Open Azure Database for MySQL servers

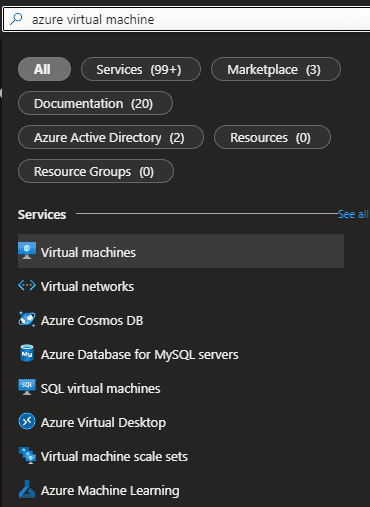coord(181,354)
